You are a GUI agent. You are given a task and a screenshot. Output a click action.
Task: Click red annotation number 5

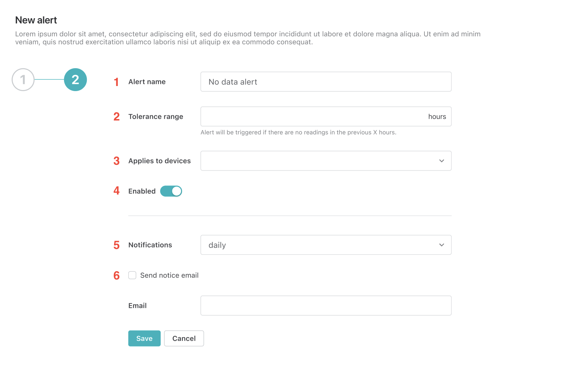[x=116, y=245]
